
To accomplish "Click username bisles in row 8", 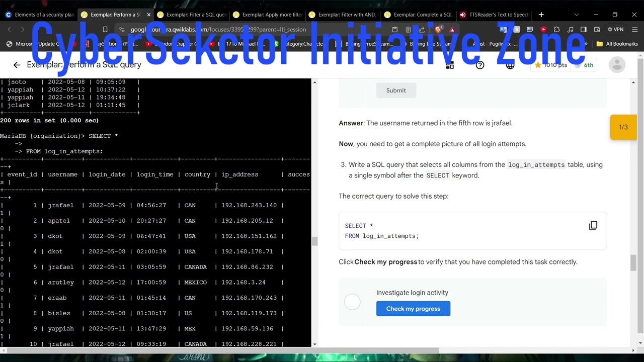I will (59, 313).
